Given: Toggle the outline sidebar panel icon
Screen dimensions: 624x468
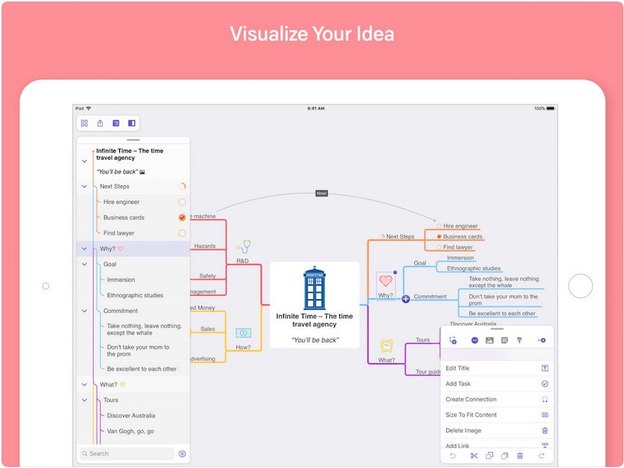Looking at the screenshot, I should (131, 123).
